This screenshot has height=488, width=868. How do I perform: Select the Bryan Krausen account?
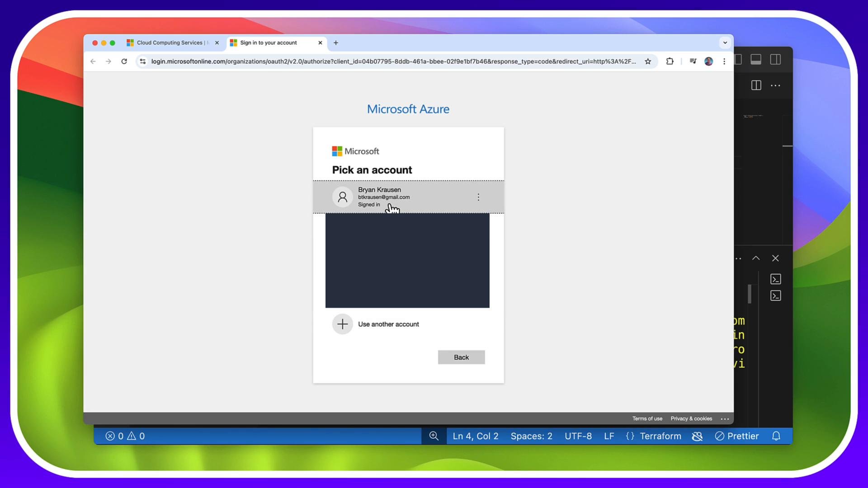tap(408, 197)
